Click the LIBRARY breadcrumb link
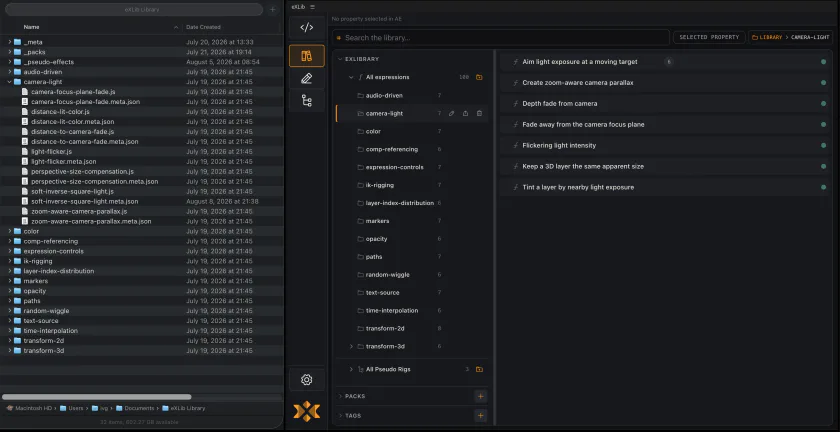Screen dimensions: 840x432 (770, 38)
